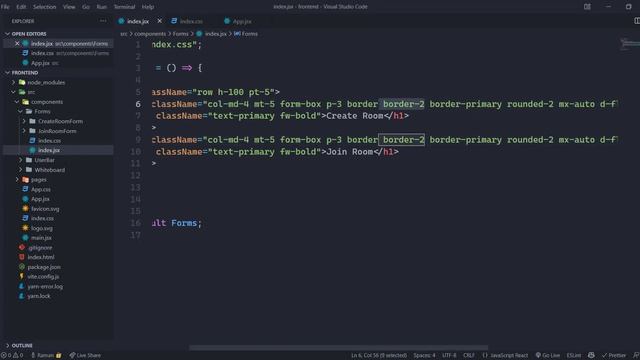Image resolution: width=640 pixels, height=360 pixels.
Task: Open the Terminal menu
Action: (x=124, y=7)
